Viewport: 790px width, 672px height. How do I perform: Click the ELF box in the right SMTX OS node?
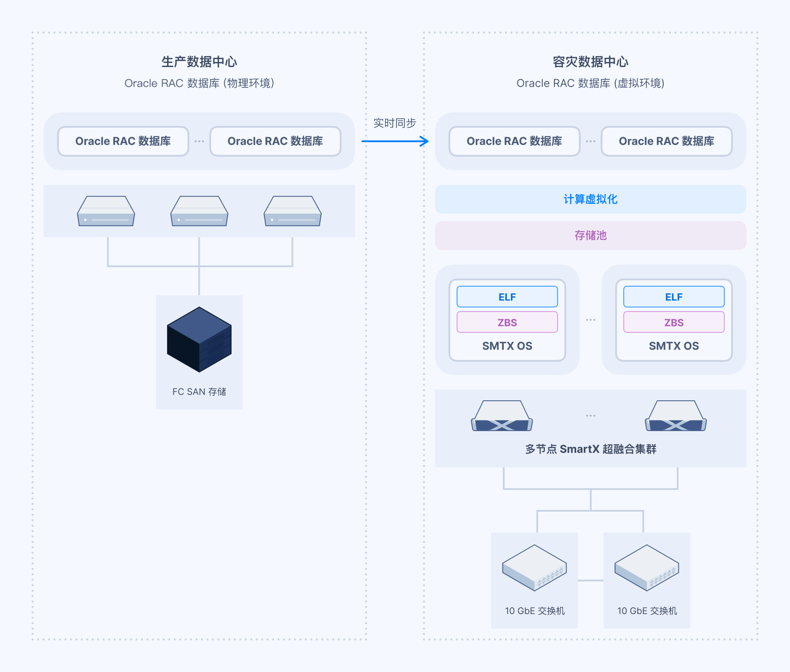pos(674,297)
